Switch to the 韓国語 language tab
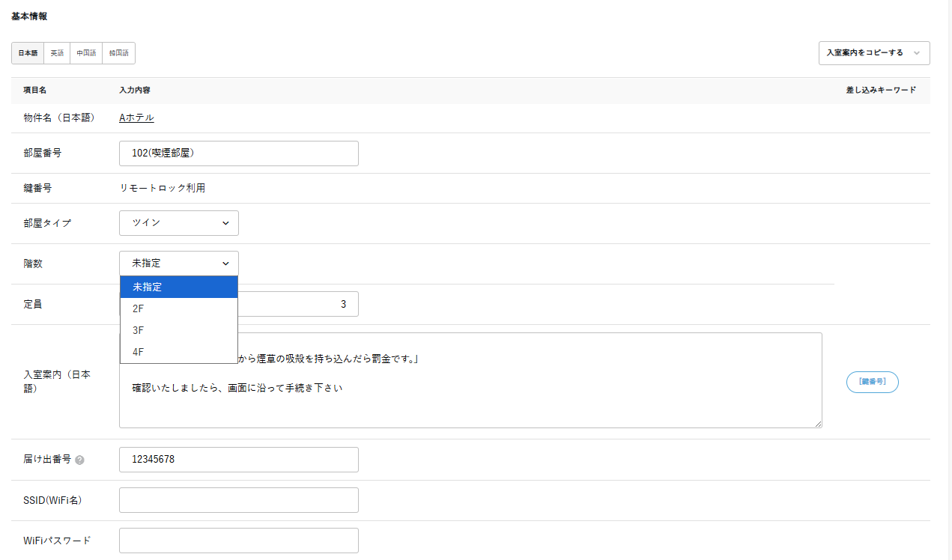The height and width of the screenshot is (560, 952). point(118,53)
